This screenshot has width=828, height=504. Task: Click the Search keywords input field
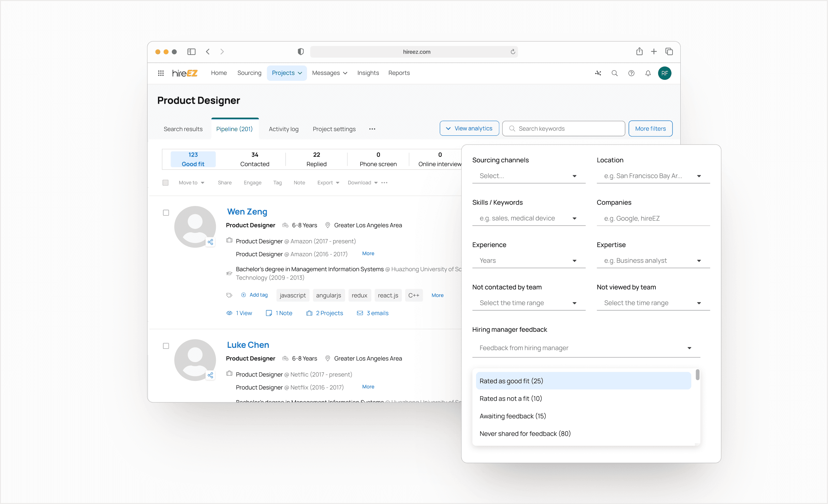563,129
